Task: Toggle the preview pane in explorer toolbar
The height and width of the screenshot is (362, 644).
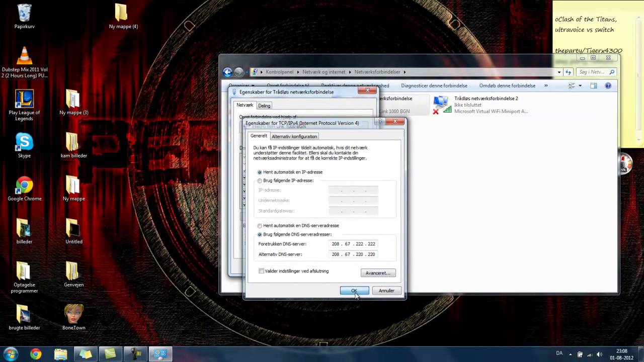Action: coord(594,85)
